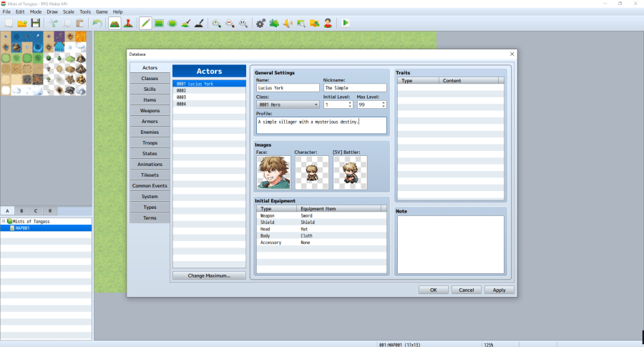The width and height of the screenshot is (644, 347).
Task: Click the actor Face image thumbnail
Action: 273,172
